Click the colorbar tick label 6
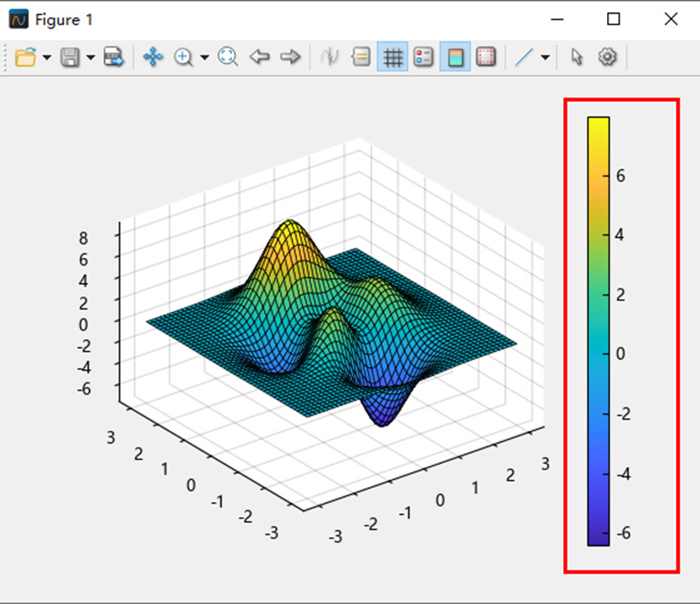The height and width of the screenshot is (604, 700). 620,176
